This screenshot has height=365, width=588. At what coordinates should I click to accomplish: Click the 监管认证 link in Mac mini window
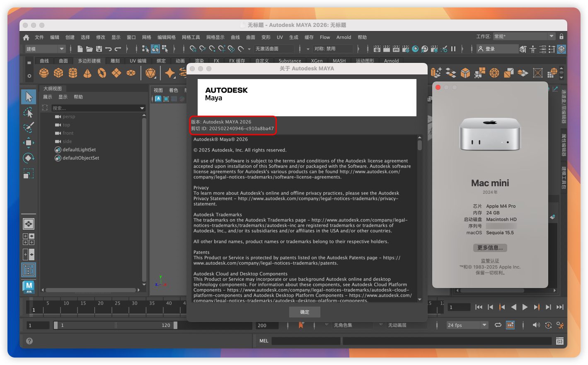click(490, 261)
